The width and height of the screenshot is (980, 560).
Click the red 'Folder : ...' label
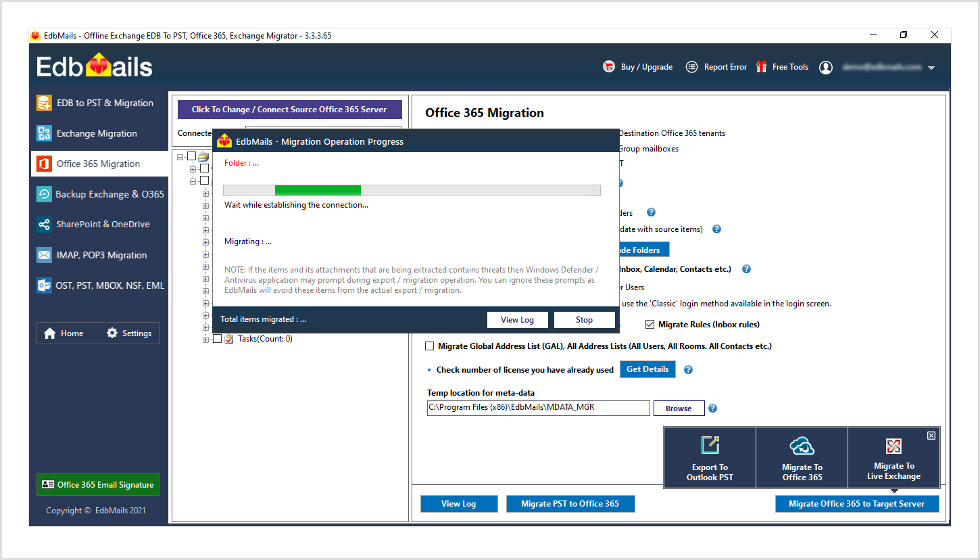[x=241, y=163]
